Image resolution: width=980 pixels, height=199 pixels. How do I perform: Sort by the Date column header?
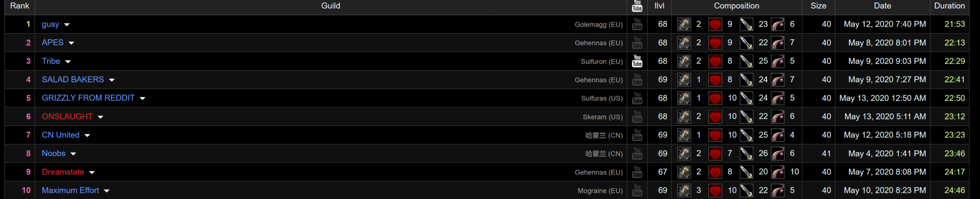882,6
